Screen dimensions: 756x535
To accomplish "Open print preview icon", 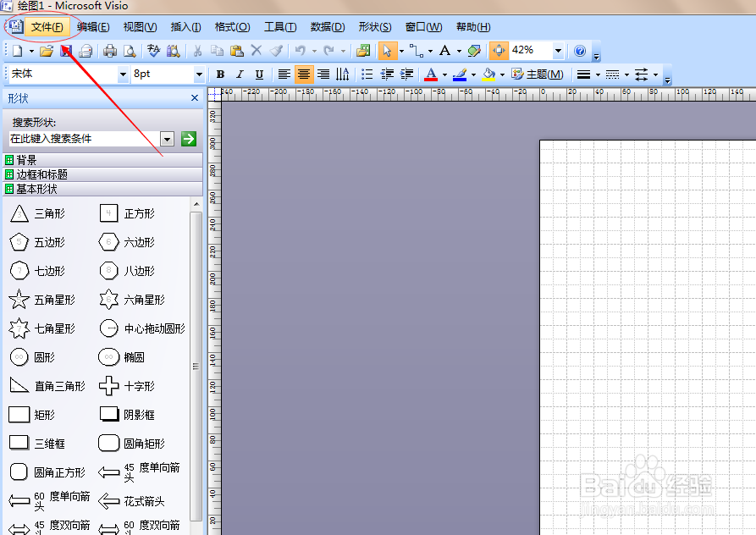I will [130, 51].
